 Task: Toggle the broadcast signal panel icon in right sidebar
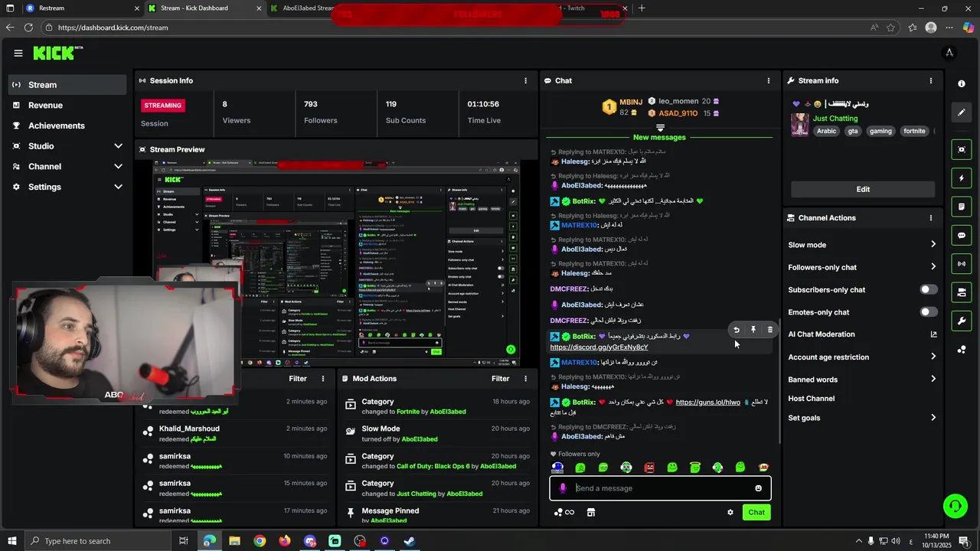(x=962, y=264)
